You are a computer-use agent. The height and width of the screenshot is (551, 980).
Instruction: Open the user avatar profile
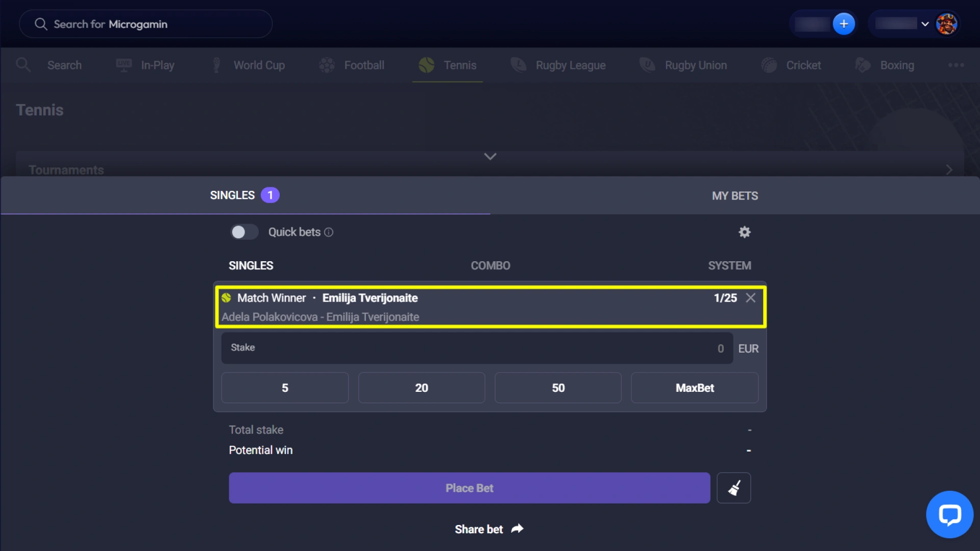(946, 24)
